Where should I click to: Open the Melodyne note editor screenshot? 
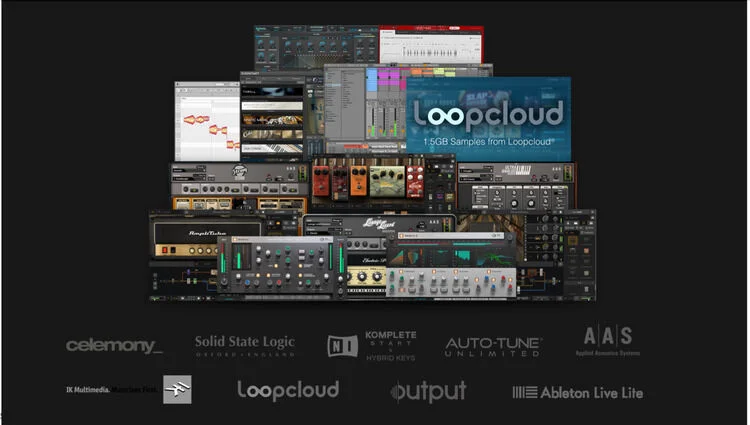pos(207,121)
